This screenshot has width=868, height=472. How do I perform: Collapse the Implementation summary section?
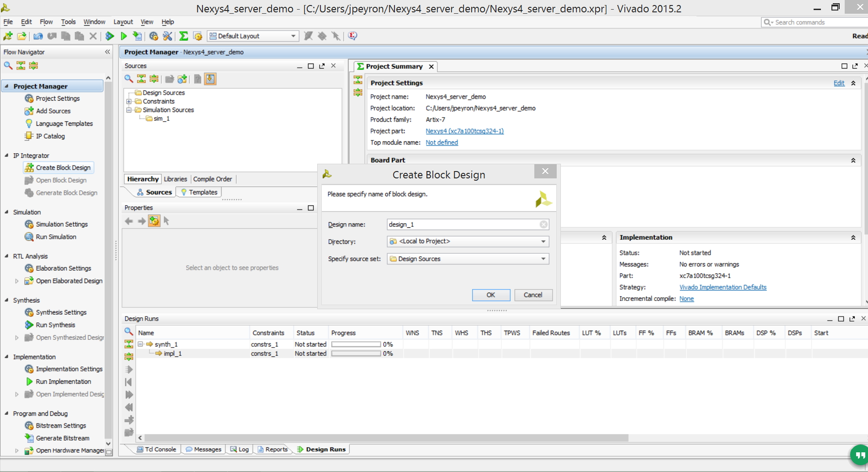pyautogui.click(x=853, y=237)
